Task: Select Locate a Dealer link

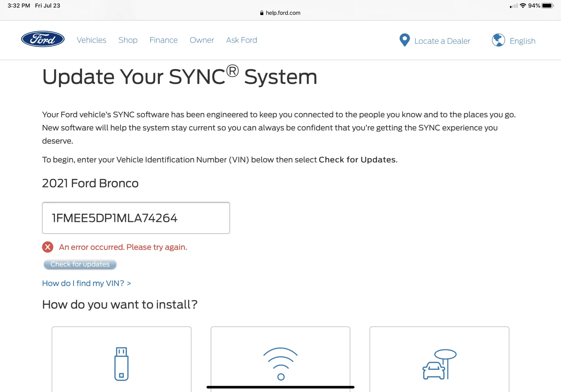Action: pos(442,41)
